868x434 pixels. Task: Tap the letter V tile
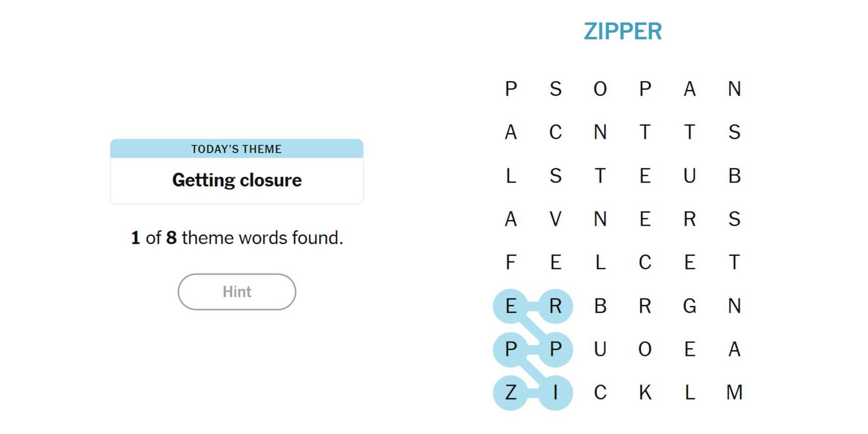[x=556, y=219]
